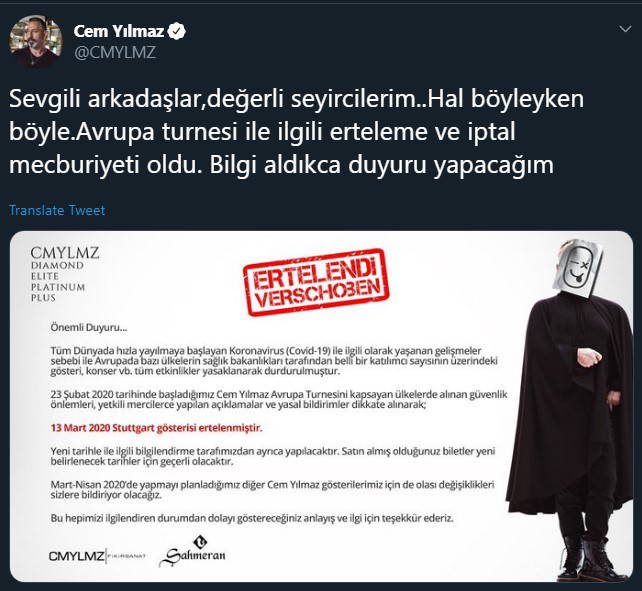Open Cem Yılmaz's profile avatar
Screen dimensions: 642x591
tap(35, 41)
